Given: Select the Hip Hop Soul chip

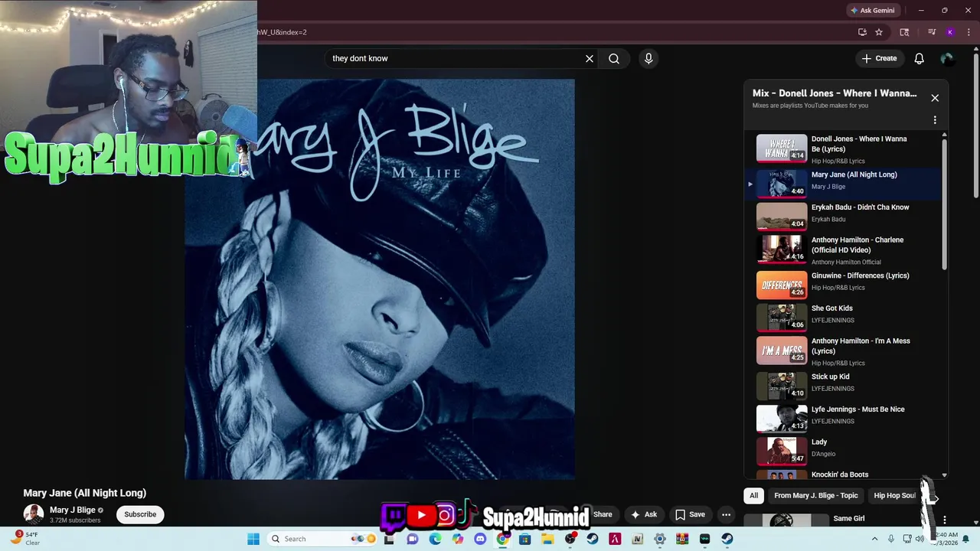Looking at the screenshot, I should tap(894, 495).
